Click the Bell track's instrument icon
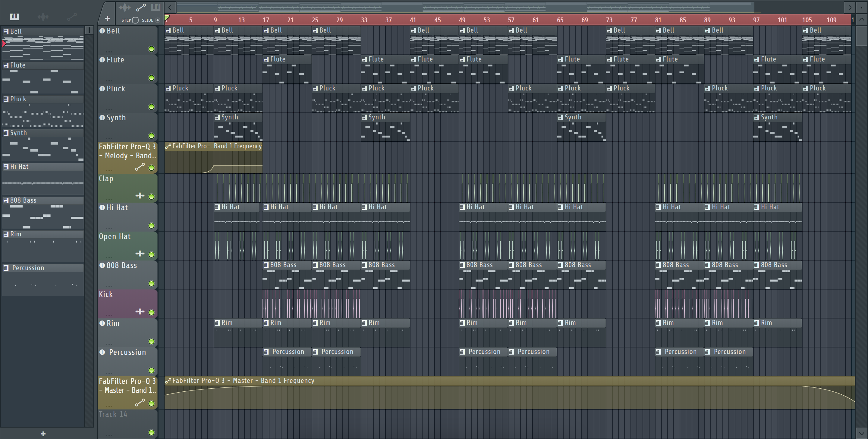 point(102,31)
